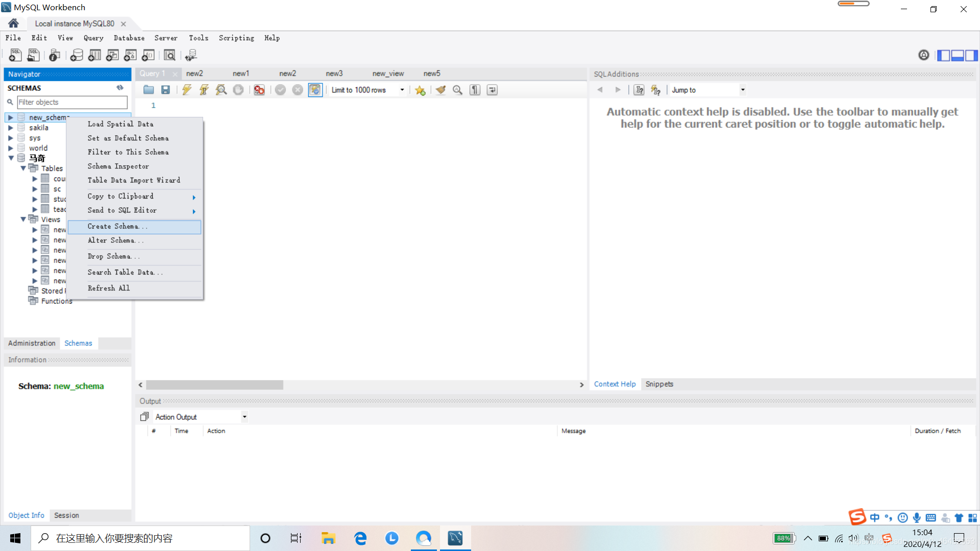This screenshot has height=551, width=980.
Task: Execute query lightning bolt icon
Action: (187, 90)
